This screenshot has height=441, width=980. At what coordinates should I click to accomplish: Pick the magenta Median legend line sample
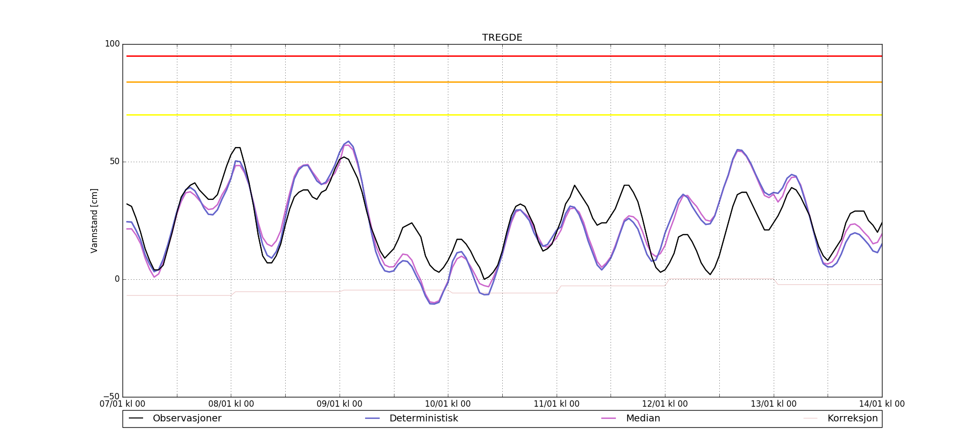click(x=609, y=418)
